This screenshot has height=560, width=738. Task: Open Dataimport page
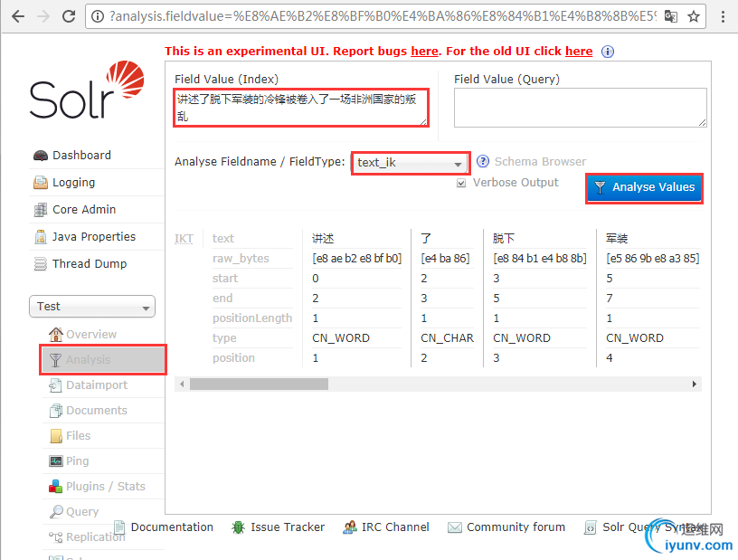pyautogui.click(x=97, y=385)
